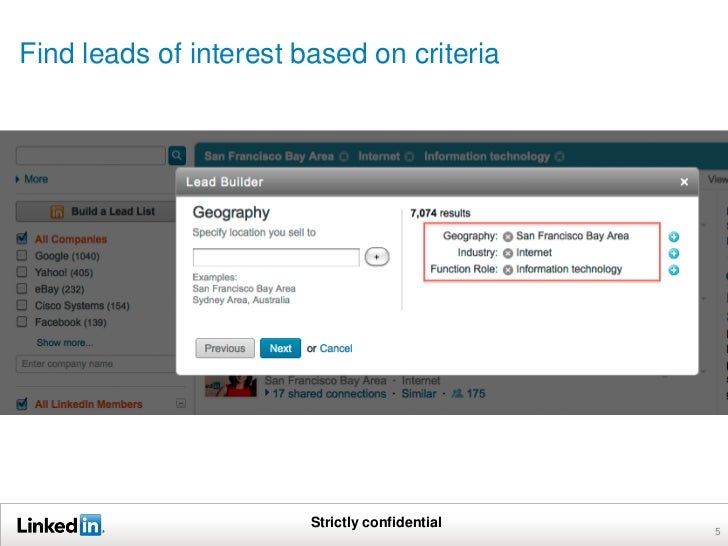Click the search text box at top left
728x546 pixels.
coord(91,156)
